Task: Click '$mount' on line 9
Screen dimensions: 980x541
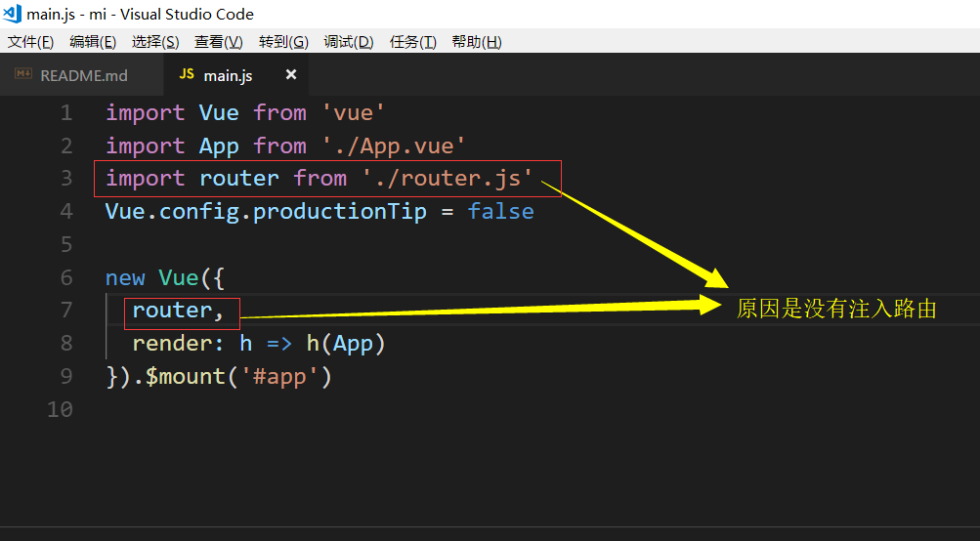Action: click(185, 376)
